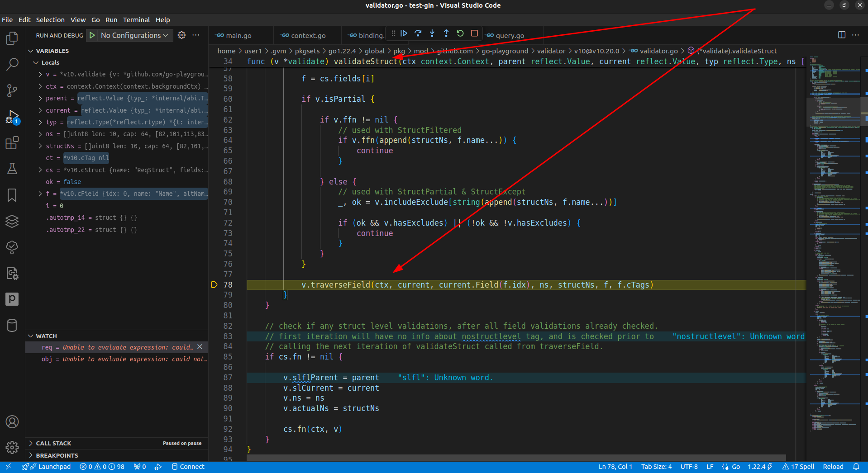Open editor more actions ellipsis
868x473 pixels.
coord(855,35)
